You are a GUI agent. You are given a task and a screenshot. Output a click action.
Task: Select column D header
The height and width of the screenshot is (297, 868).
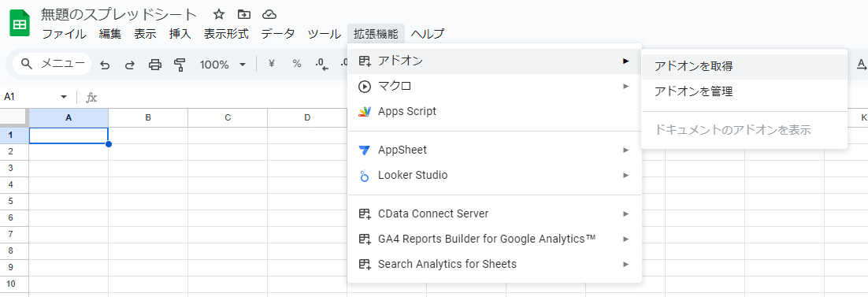tap(307, 117)
